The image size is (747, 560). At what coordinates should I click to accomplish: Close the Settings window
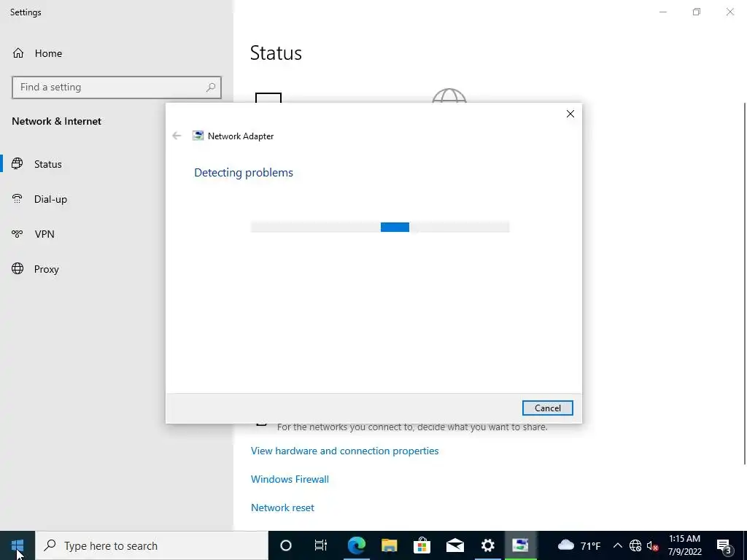(x=729, y=12)
